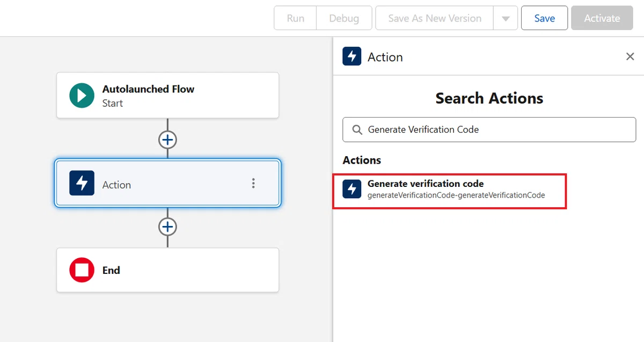Click the red End stop icon
Screen dimensions: 644x342
tap(82, 270)
